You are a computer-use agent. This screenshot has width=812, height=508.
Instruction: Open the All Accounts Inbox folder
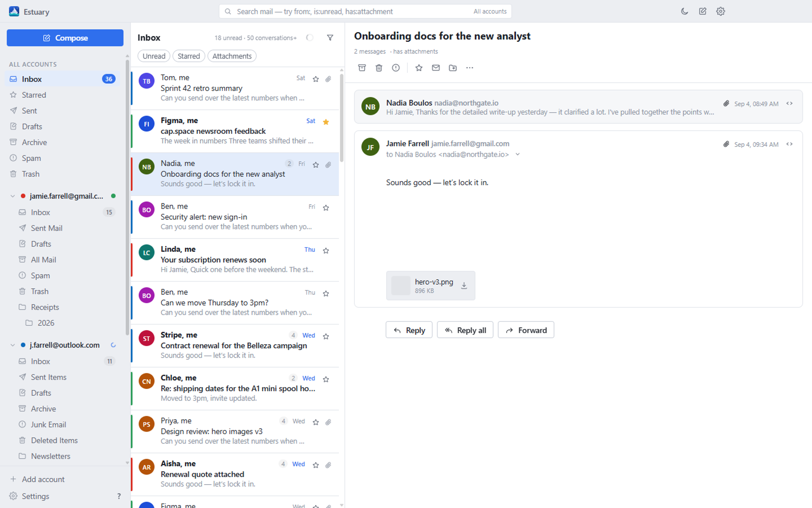point(62,79)
